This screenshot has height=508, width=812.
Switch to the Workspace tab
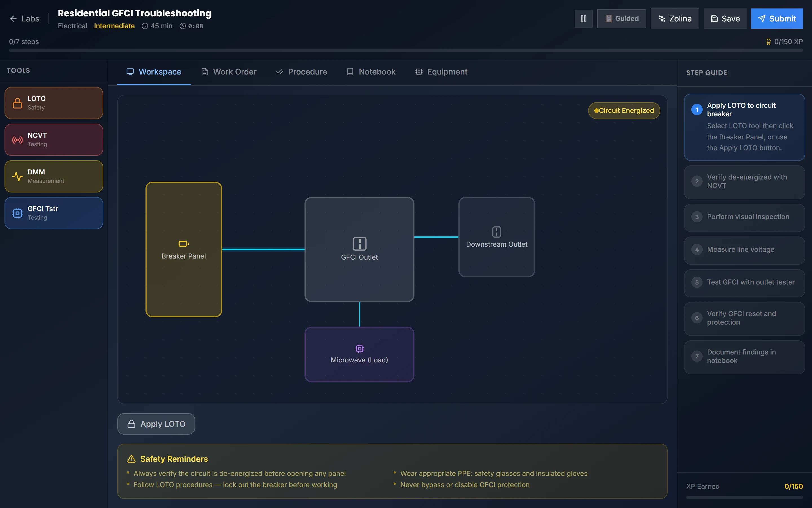click(154, 72)
